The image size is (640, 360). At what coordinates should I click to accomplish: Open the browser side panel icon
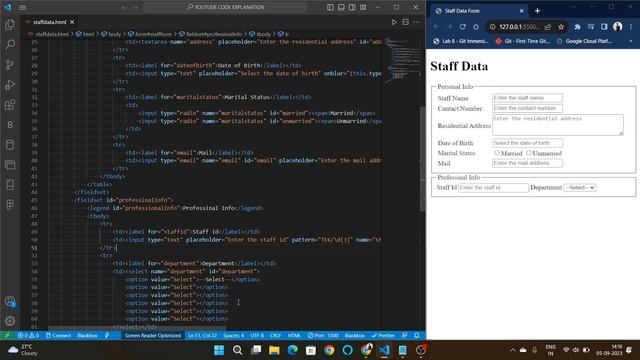coord(604,27)
